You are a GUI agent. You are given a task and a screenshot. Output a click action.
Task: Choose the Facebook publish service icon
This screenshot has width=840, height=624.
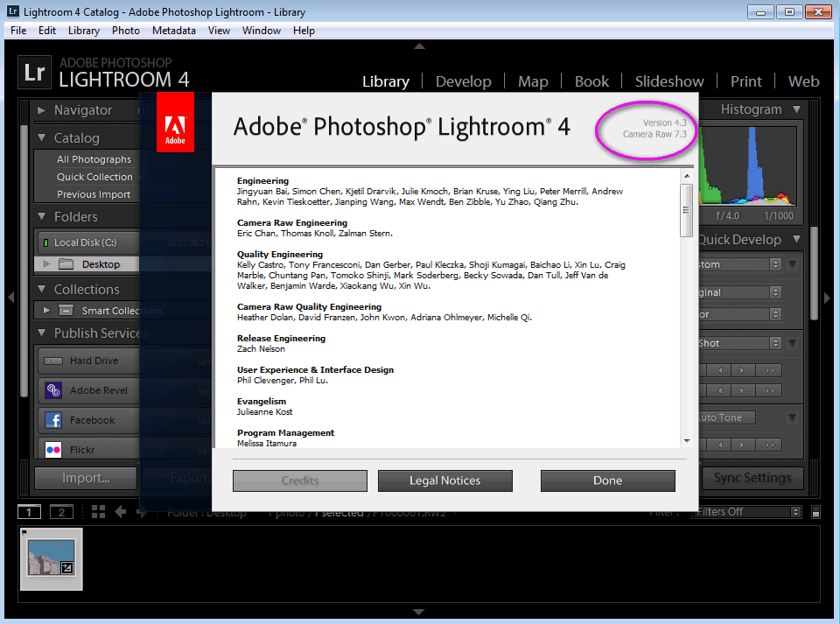click(53, 420)
